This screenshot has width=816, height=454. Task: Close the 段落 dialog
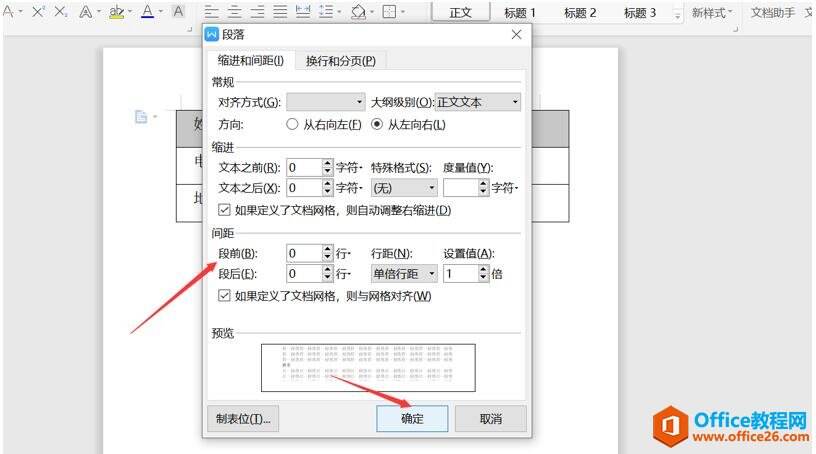pos(516,34)
